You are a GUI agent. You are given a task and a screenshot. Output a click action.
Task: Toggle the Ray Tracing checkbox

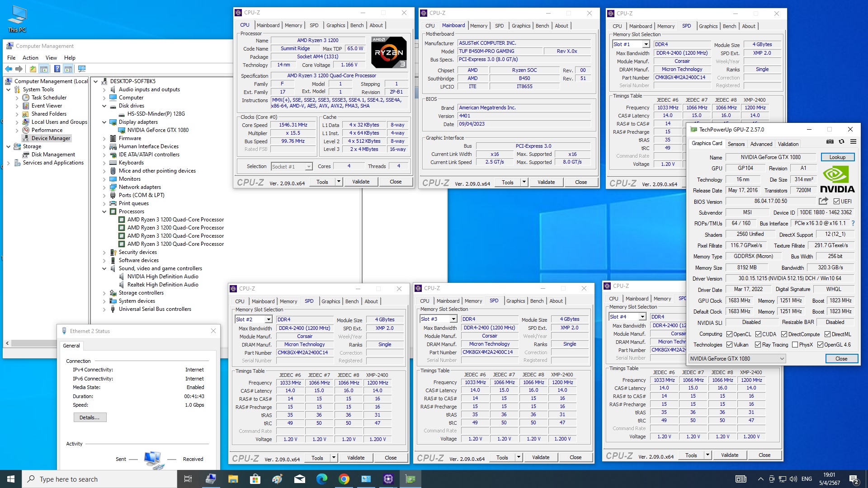coord(758,345)
